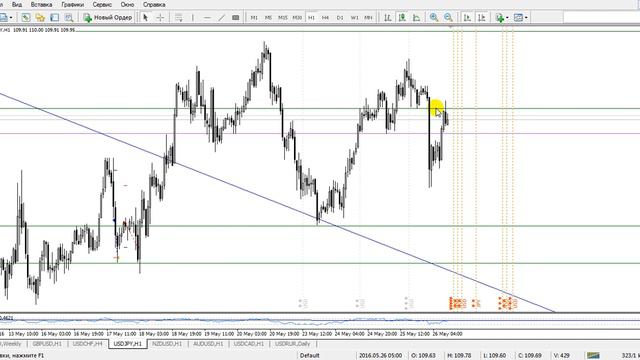The height and width of the screenshot is (360, 640).
Task: Select M15 timeframe
Action: 282,18
